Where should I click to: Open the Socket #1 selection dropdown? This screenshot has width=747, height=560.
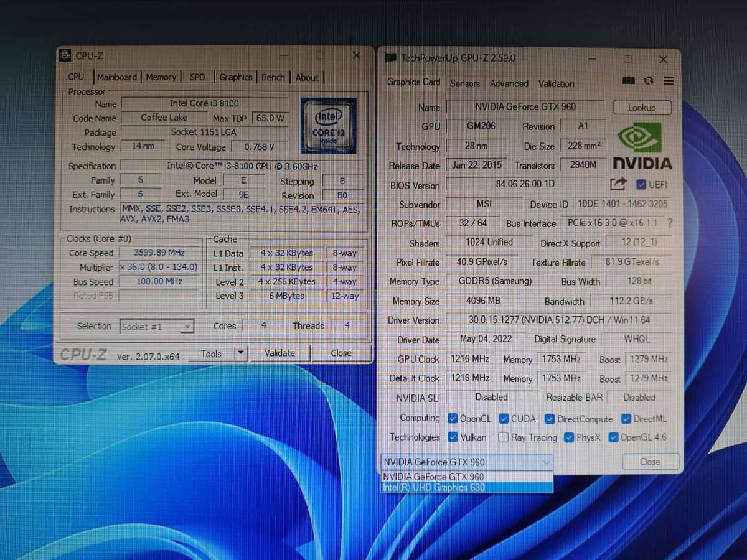pyautogui.click(x=157, y=326)
